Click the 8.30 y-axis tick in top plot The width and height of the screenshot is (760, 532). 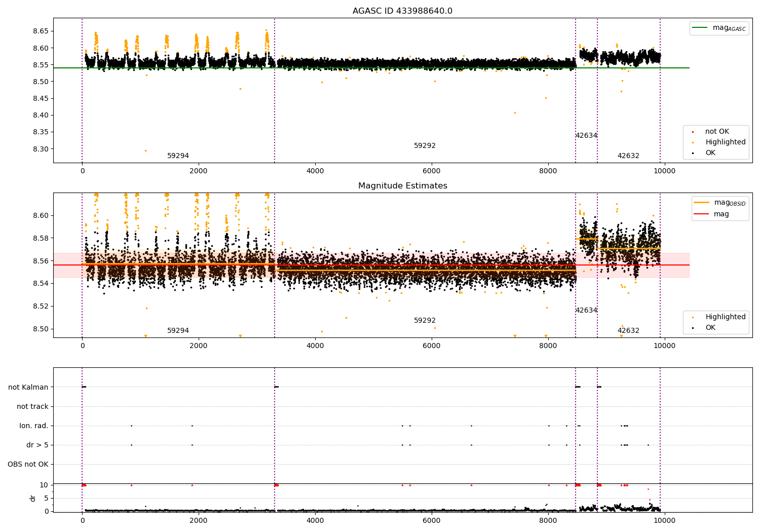(x=41, y=149)
